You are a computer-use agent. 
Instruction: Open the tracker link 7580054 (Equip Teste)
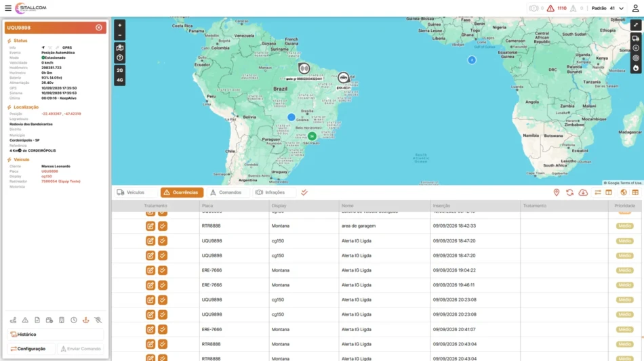61,182
